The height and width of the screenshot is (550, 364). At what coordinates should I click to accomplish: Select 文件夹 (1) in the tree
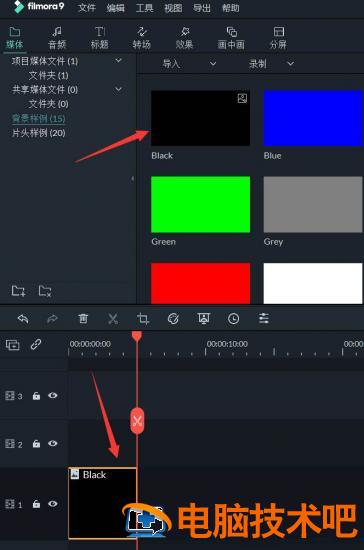point(48,75)
